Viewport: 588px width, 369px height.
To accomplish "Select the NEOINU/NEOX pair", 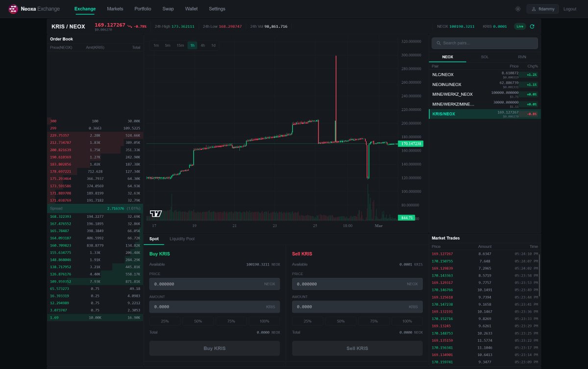I will 485,84.
